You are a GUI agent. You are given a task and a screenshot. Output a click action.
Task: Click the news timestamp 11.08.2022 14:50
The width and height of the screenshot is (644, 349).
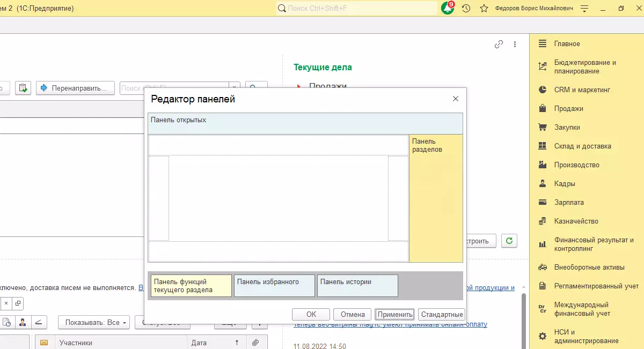coord(320,346)
